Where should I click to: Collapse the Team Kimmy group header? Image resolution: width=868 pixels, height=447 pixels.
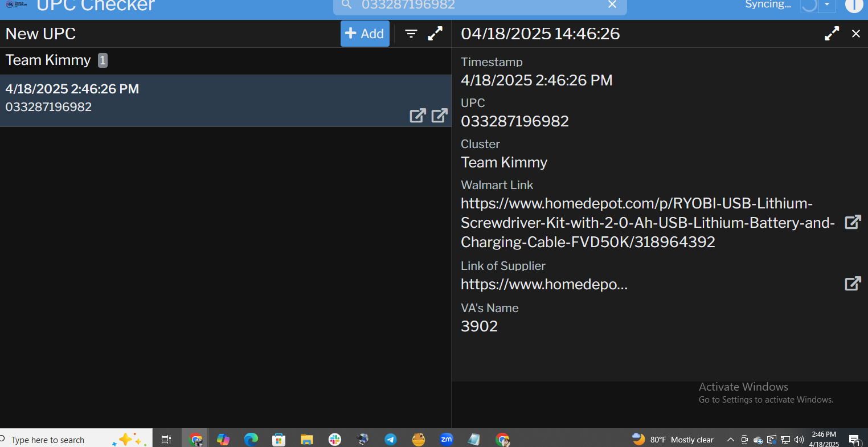click(x=48, y=60)
